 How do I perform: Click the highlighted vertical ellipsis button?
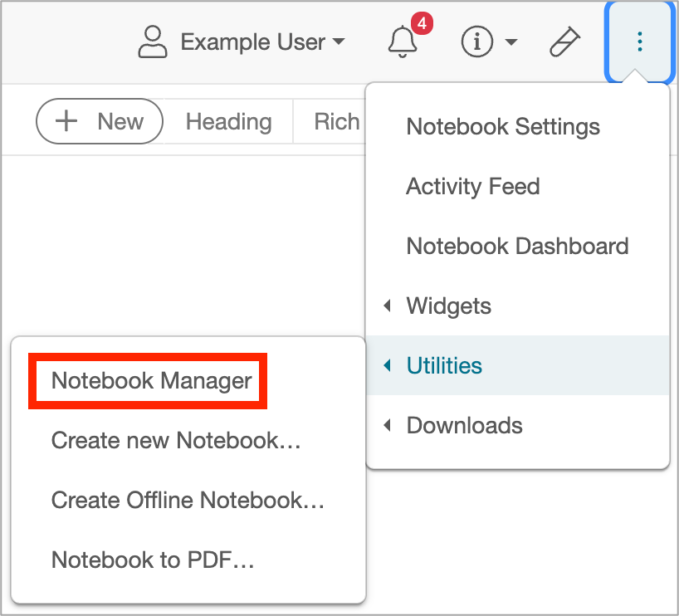(639, 42)
